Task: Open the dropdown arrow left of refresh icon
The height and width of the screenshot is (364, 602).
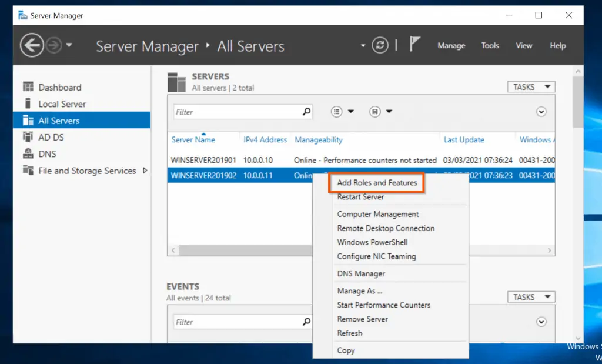Action: coord(363,46)
